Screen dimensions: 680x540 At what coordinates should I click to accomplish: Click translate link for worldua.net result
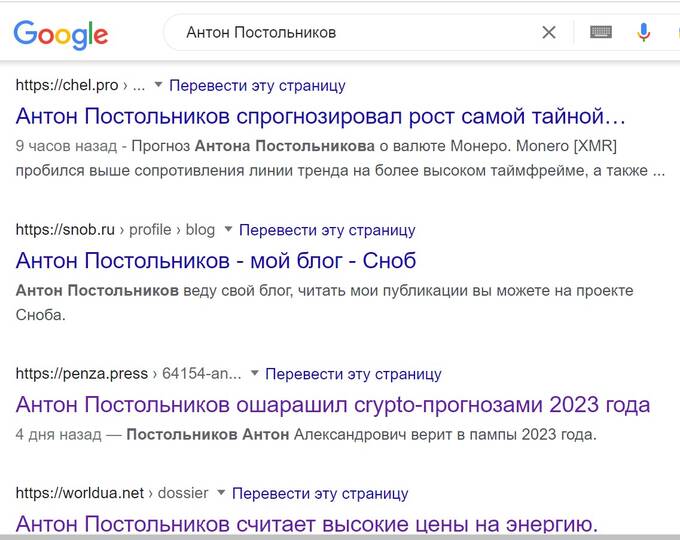pos(320,493)
